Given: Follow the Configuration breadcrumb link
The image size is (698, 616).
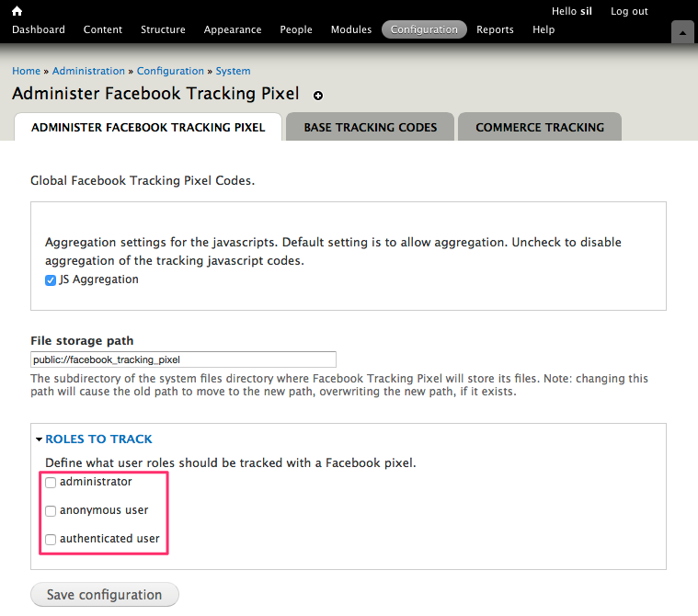Looking at the screenshot, I should coord(170,71).
